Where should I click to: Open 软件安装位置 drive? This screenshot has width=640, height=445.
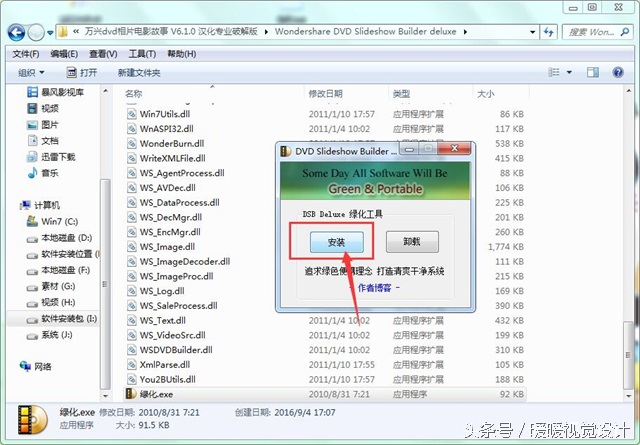click(63, 254)
